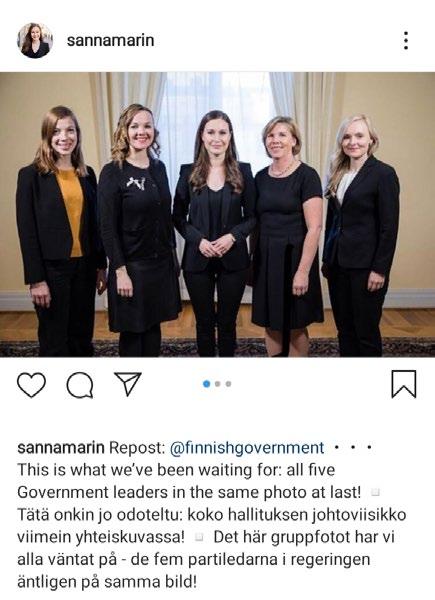Select the first blue carousel dot
The height and width of the screenshot is (600, 435).
207,384
